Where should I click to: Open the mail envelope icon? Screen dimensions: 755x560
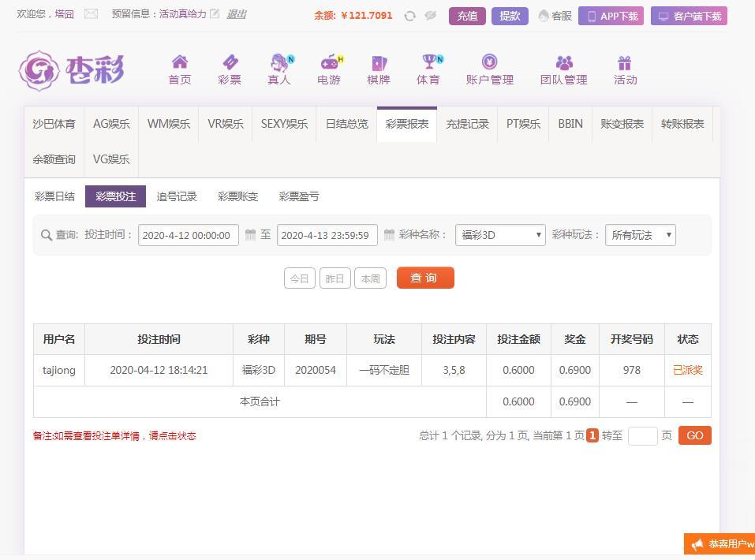pos(91,14)
